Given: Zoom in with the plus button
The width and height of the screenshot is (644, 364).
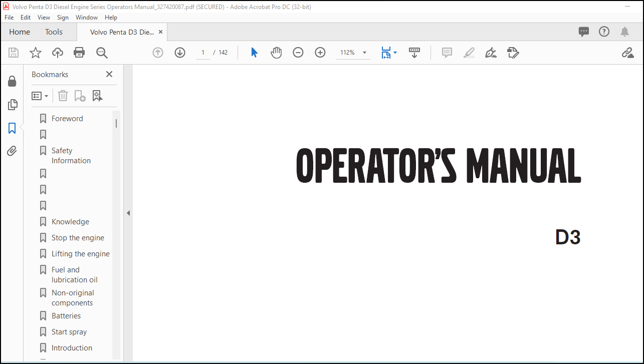Looking at the screenshot, I should (x=320, y=53).
